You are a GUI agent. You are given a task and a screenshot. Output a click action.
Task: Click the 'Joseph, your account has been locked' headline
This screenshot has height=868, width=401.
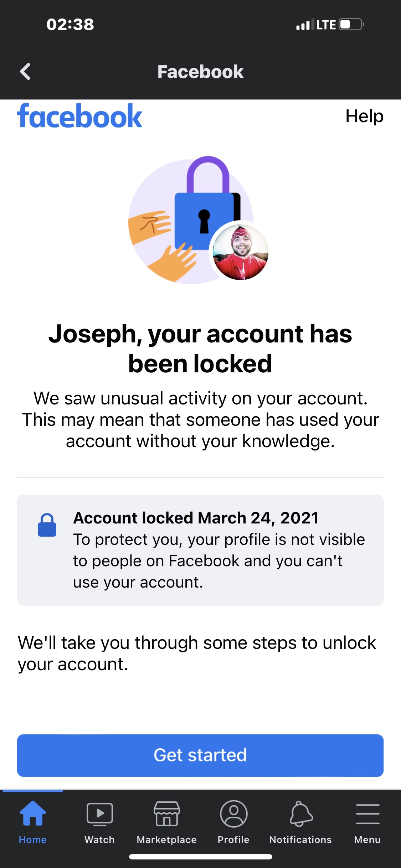[200, 348]
